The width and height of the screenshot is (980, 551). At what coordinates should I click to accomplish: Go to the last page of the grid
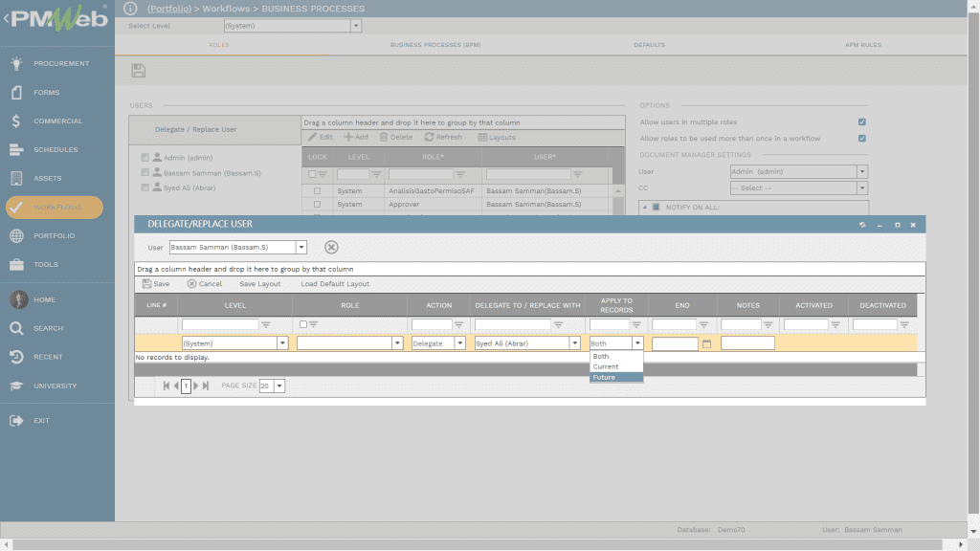[206, 386]
